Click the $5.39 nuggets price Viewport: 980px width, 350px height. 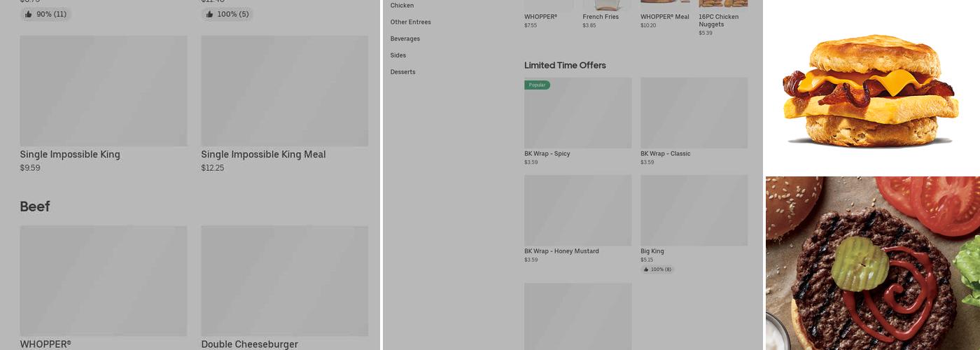click(706, 33)
